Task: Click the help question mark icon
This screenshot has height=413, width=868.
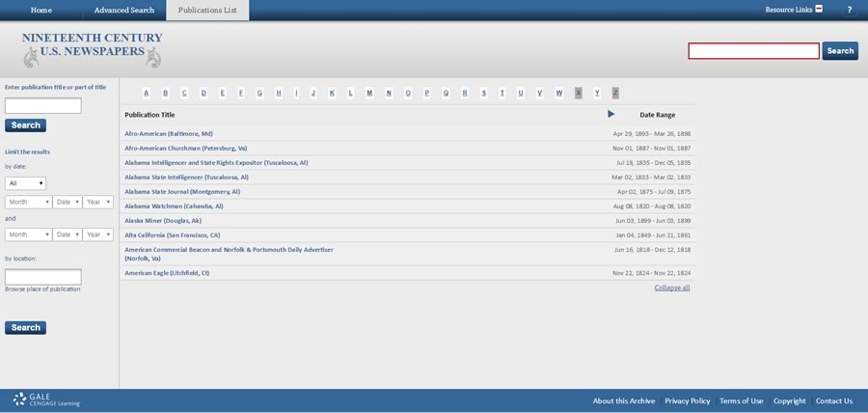Action: click(849, 10)
